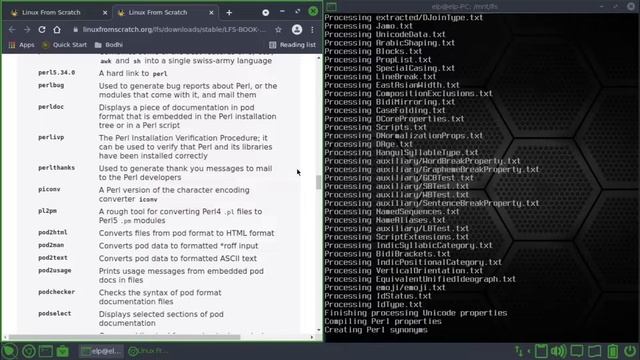
Task: Click the perlbug entry name
Action: (x=51, y=85)
